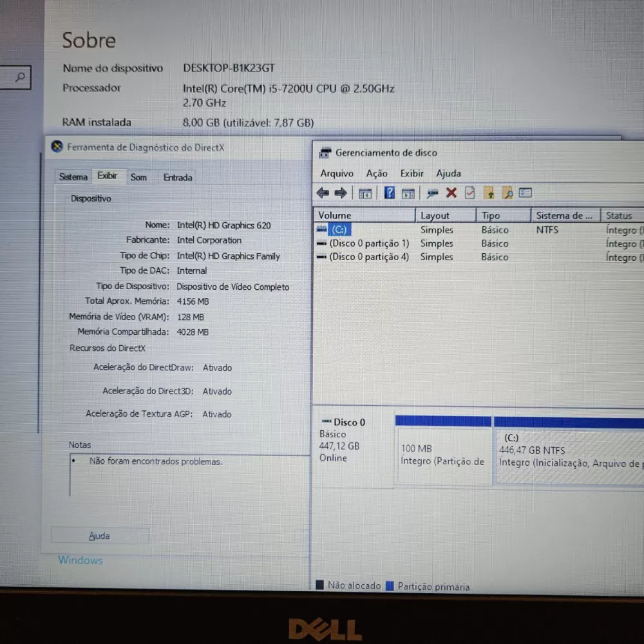Image resolution: width=644 pixels, height=644 pixels.
Task: Sort by the Sistema de... column header
Action: pos(565,215)
